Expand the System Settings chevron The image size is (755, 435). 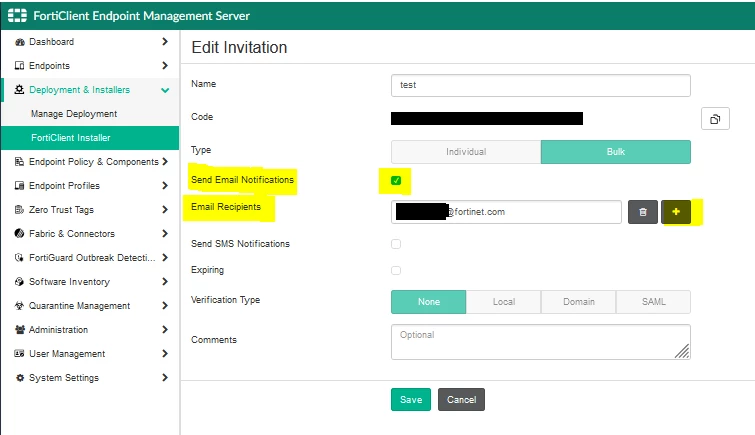(165, 377)
